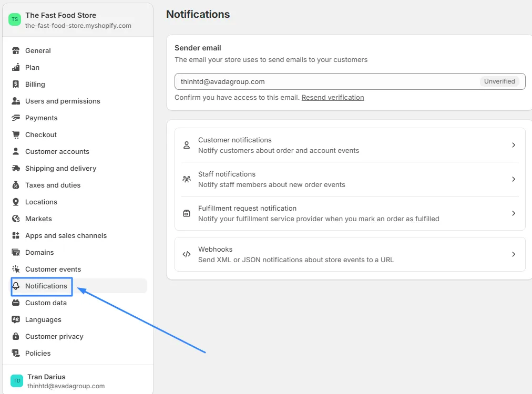
Task: Open the General settings page
Action: pyautogui.click(x=38, y=50)
